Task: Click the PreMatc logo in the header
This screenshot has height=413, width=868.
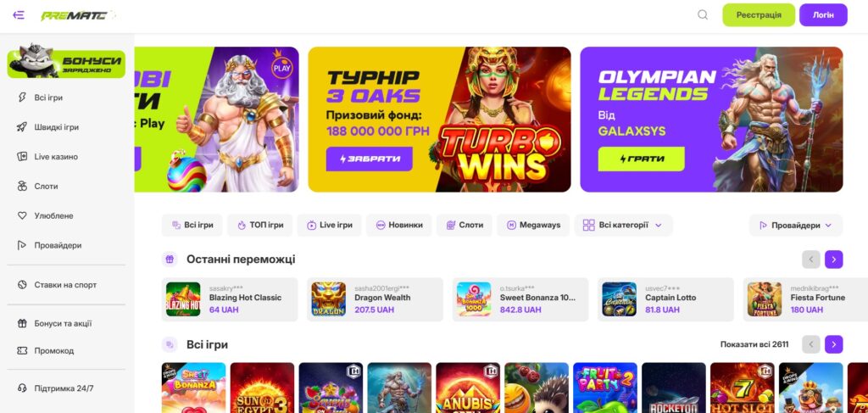Action: (75, 15)
